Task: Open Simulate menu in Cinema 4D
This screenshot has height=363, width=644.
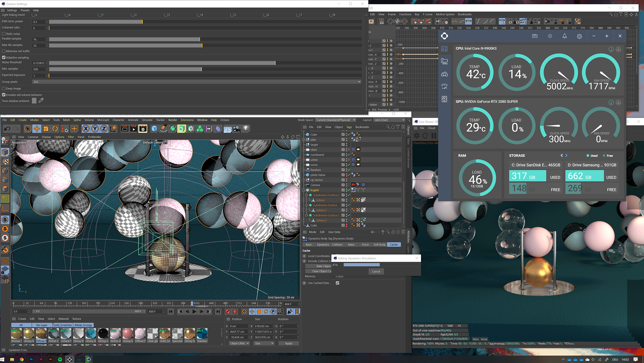Action: [147, 120]
